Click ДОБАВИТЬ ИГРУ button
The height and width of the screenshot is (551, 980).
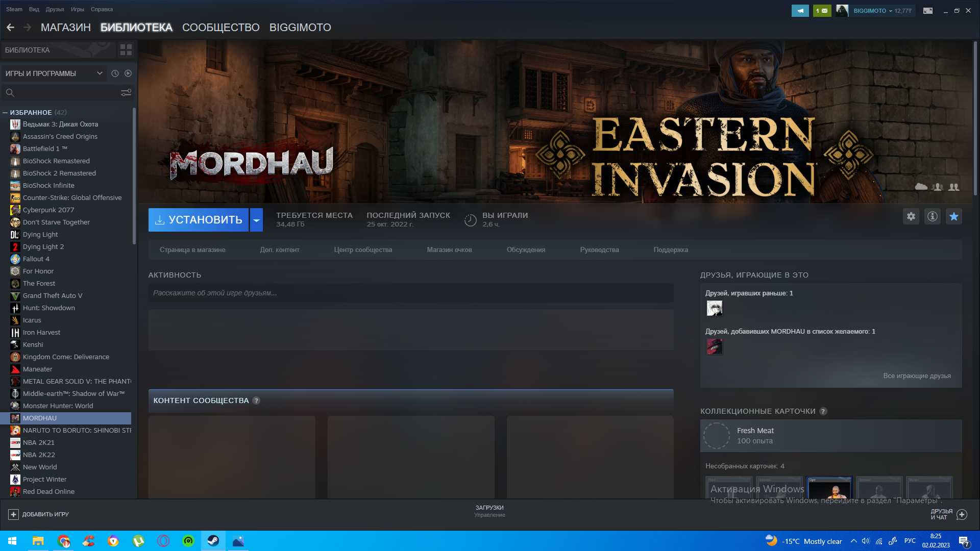(x=39, y=514)
